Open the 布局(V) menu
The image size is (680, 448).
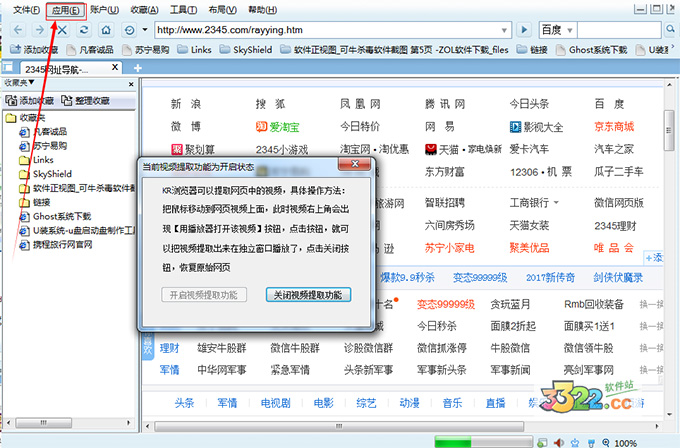click(222, 10)
